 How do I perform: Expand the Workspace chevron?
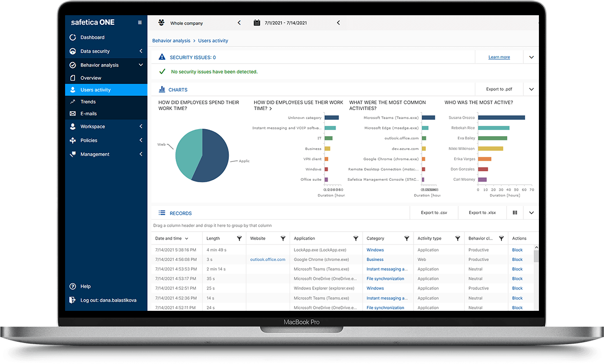[141, 126]
